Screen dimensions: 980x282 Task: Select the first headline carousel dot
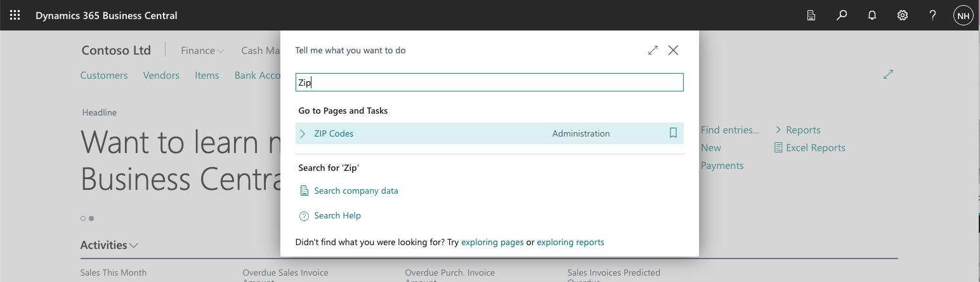[x=83, y=218]
